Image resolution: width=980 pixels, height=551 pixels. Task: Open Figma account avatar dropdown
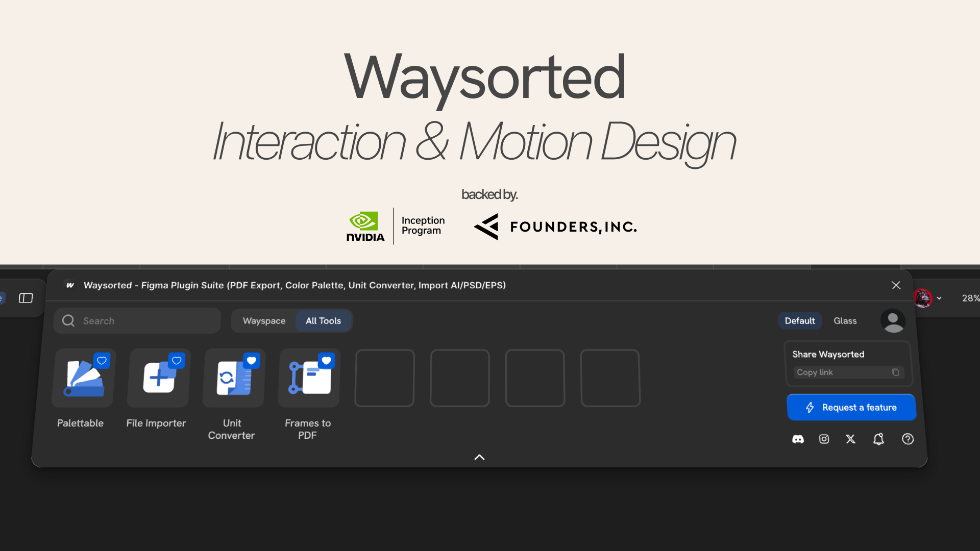[x=927, y=298]
